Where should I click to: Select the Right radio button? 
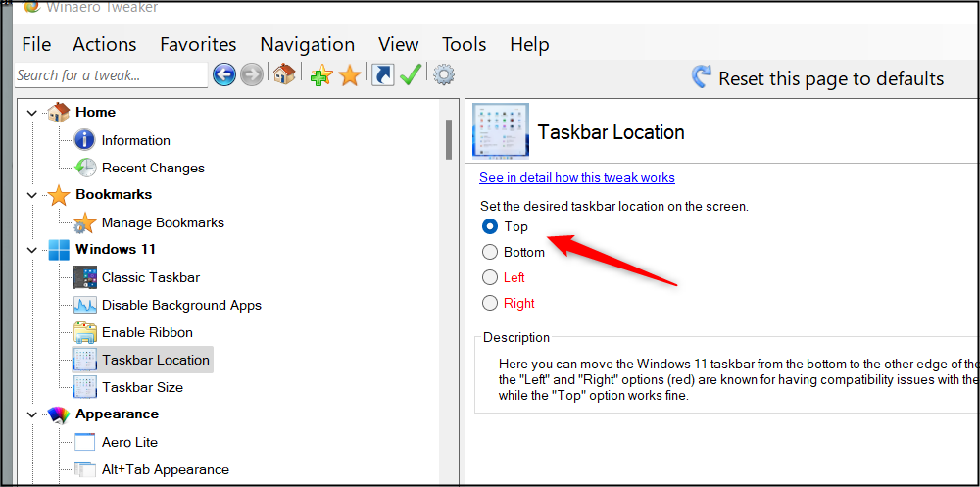(490, 303)
